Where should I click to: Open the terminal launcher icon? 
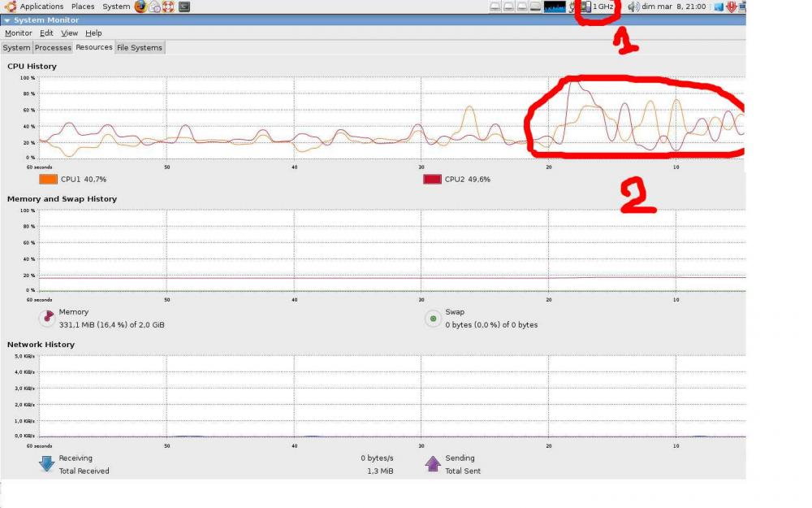184,7
